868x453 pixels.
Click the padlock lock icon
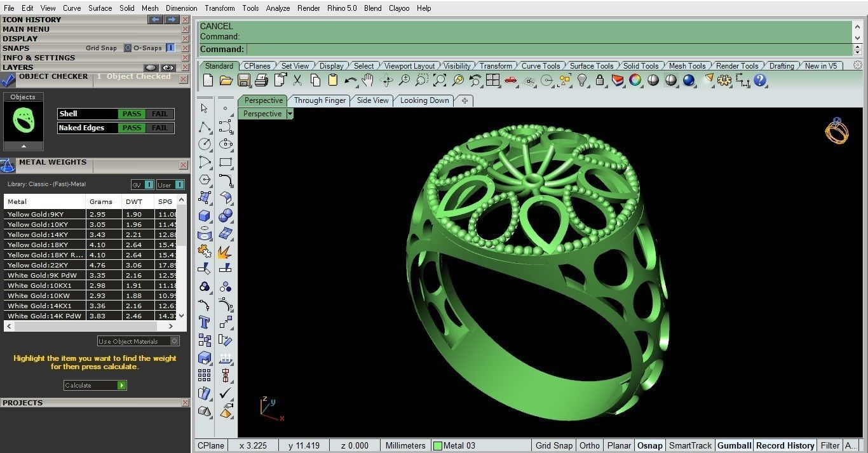pyautogui.click(x=599, y=81)
